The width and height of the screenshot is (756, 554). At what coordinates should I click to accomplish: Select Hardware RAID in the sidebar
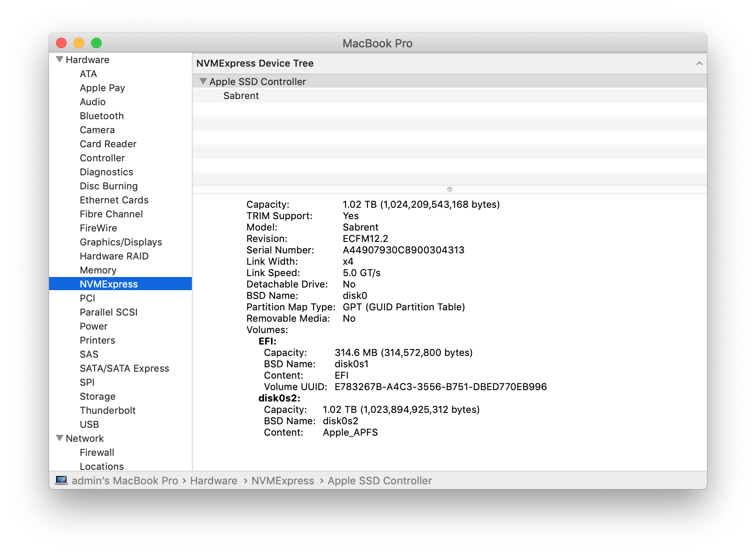click(x=114, y=256)
